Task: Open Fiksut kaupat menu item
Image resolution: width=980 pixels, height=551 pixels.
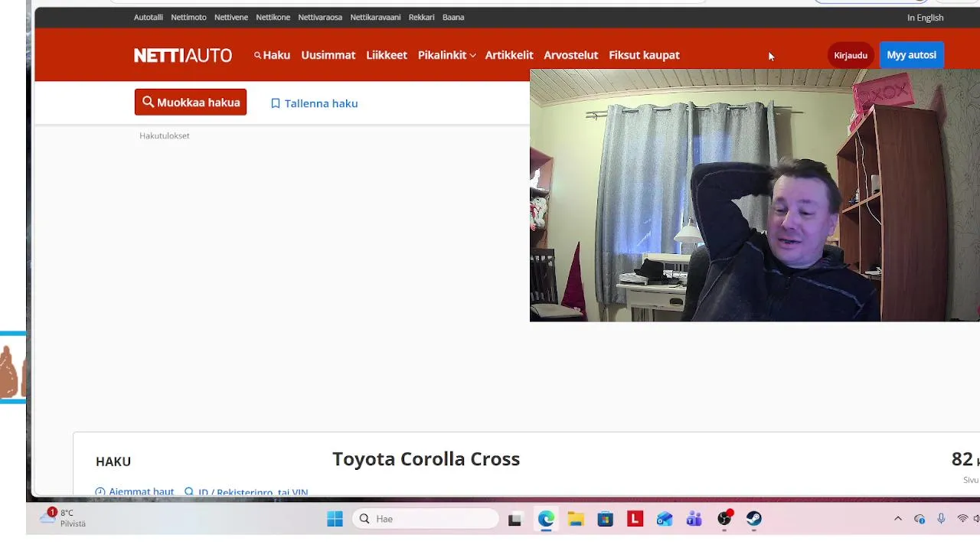Action: pyautogui.click(x=644, y=55)
